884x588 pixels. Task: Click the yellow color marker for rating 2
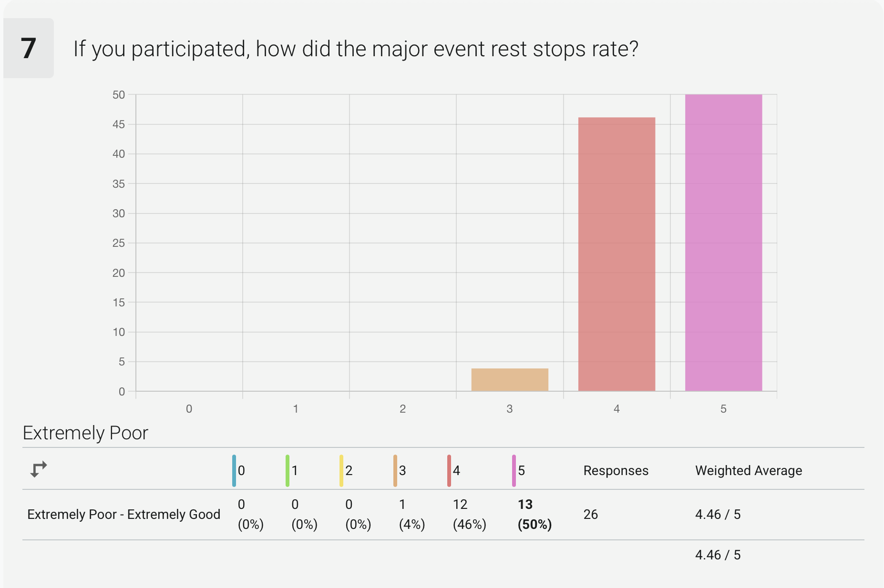coord(341,471)
